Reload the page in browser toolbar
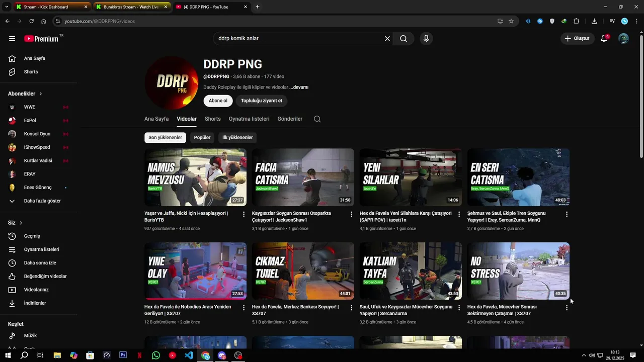Image resolution: width=644 pixels, height=362 pixels. click(31, 21)
